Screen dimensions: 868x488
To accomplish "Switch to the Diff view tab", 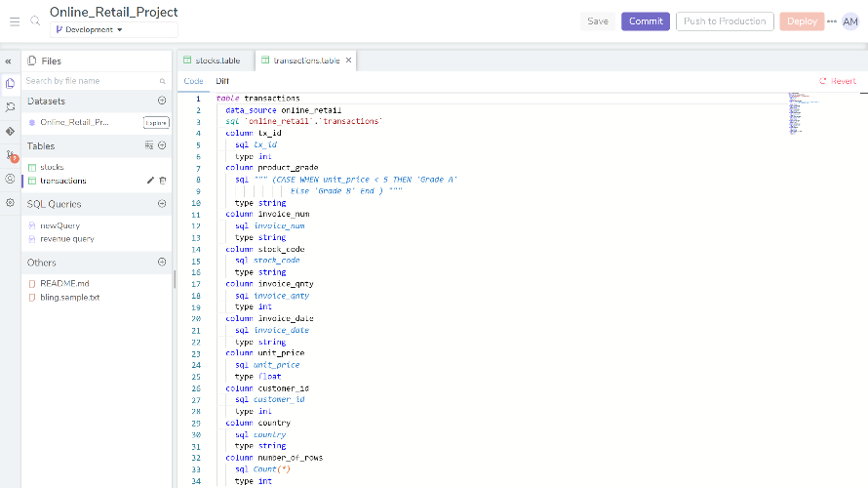I will pos(222,81).
